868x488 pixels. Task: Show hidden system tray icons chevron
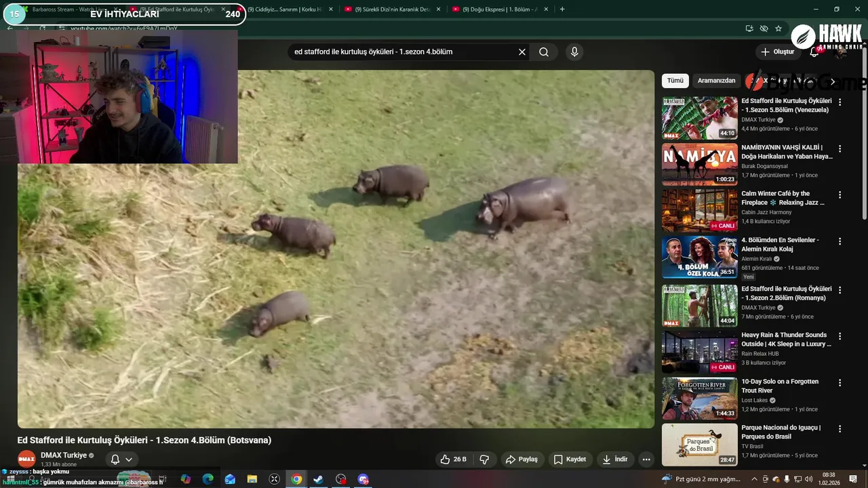(755, 479)
